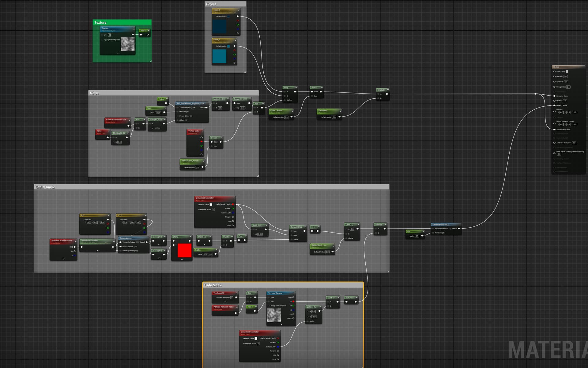Click Radial Mask - Alpha red pin in Radial mask group
Viewport: 588px width, 368px height.
(x=233, y=204)
